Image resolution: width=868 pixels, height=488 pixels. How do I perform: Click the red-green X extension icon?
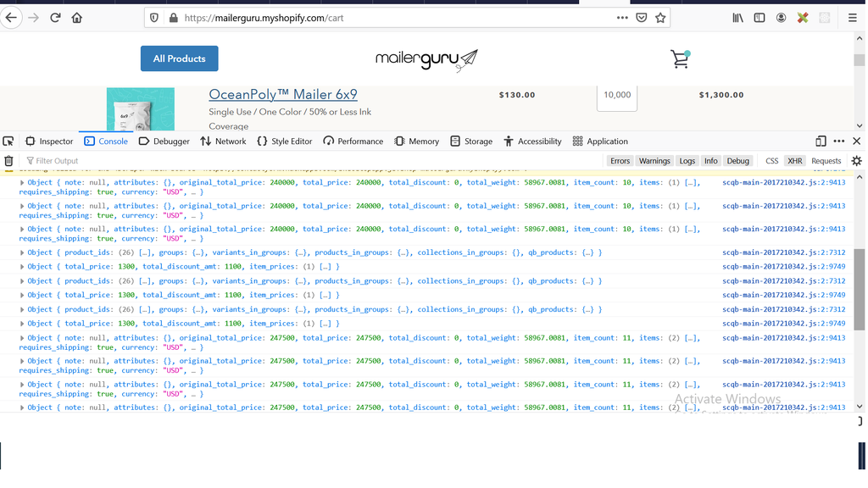pyautogui.click(x=803, y=18)
